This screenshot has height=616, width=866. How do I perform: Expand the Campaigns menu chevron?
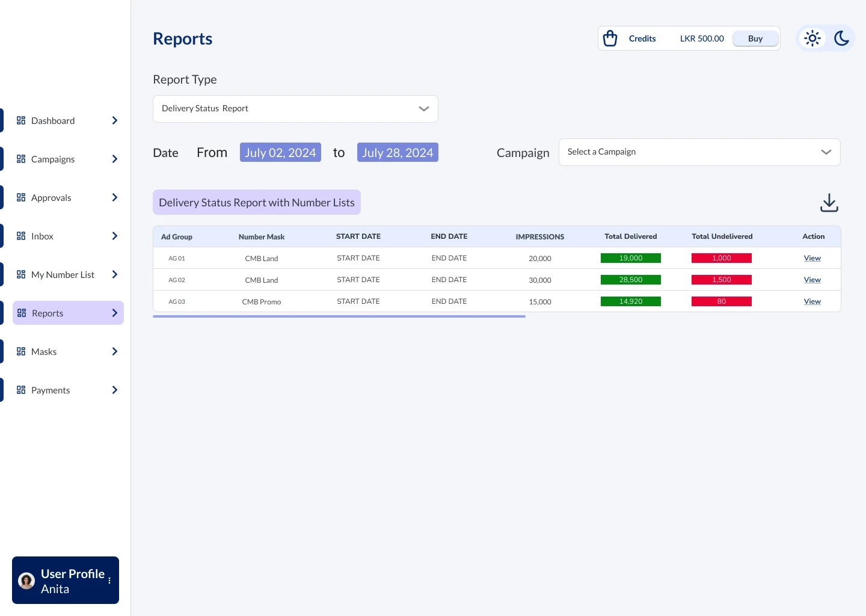pyautogui.click(x=115, y=159)
